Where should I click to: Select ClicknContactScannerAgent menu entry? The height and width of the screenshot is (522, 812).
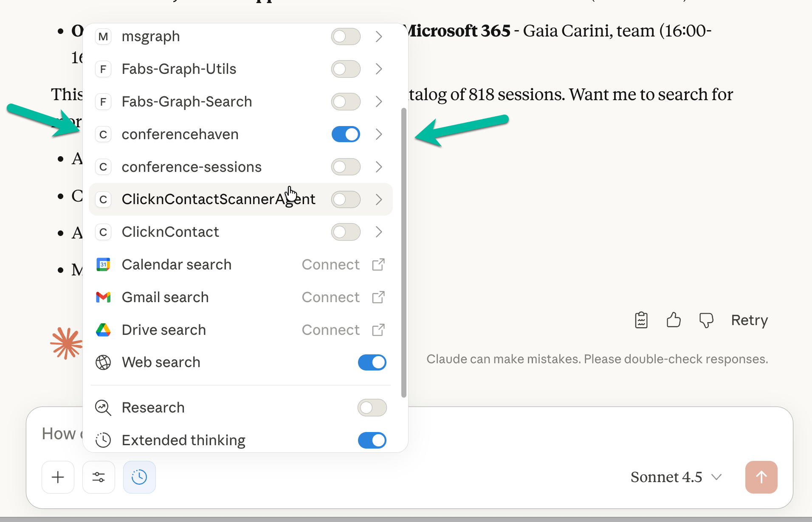[218, 199]
